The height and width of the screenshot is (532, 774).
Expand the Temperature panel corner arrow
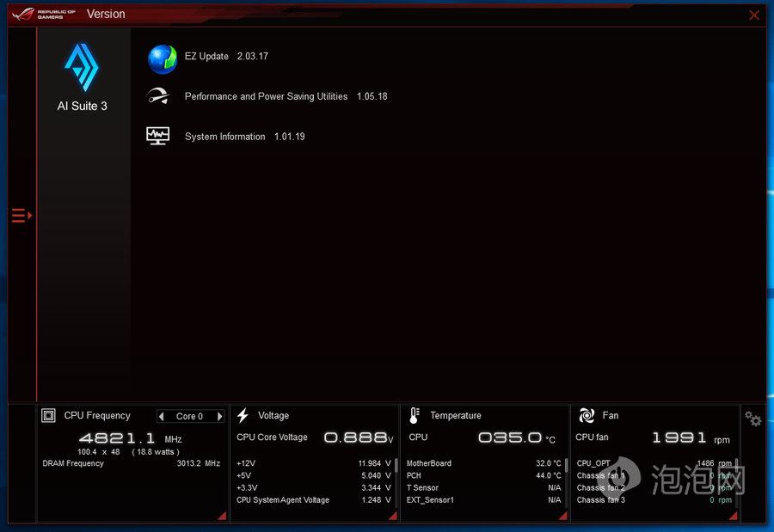tap(562, 516)
